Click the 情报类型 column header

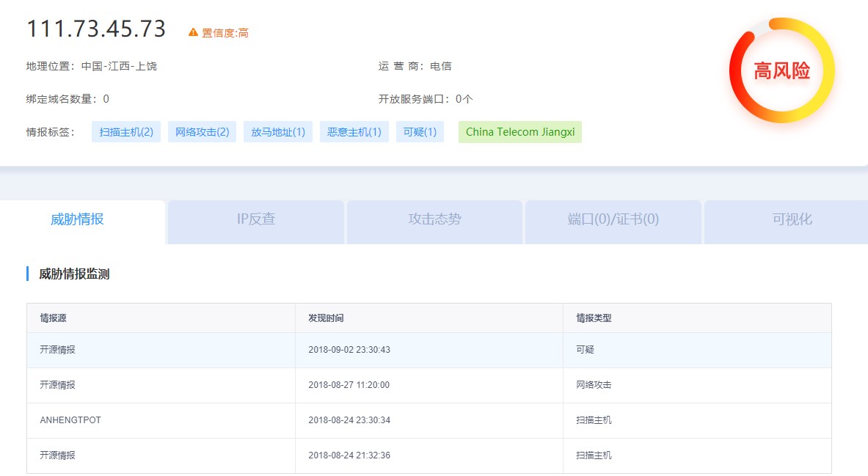click(594, 318)
